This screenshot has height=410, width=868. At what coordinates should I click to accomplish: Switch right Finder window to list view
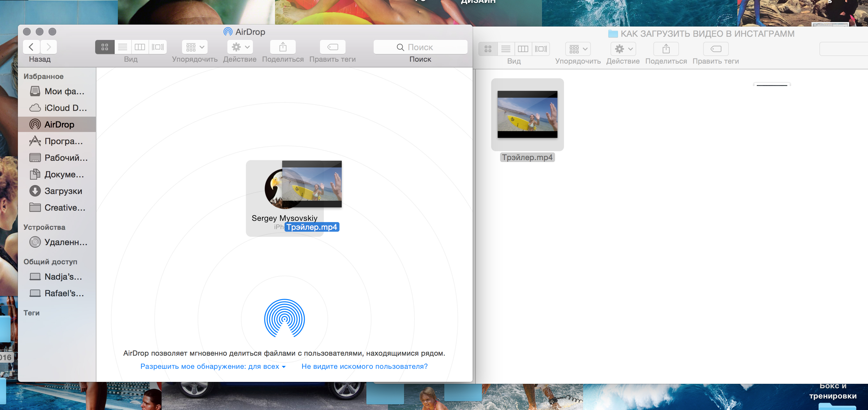pos(506,49)
